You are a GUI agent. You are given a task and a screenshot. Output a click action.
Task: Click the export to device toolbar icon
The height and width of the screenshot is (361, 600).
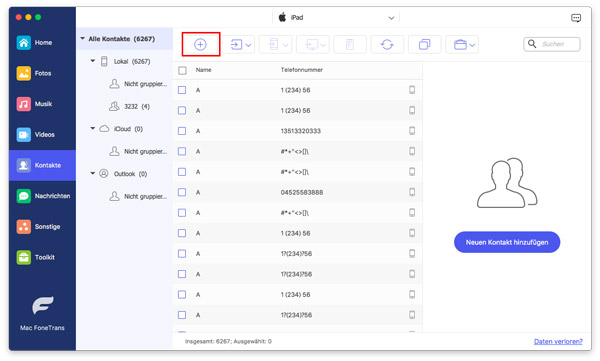(x=273, y=44)
